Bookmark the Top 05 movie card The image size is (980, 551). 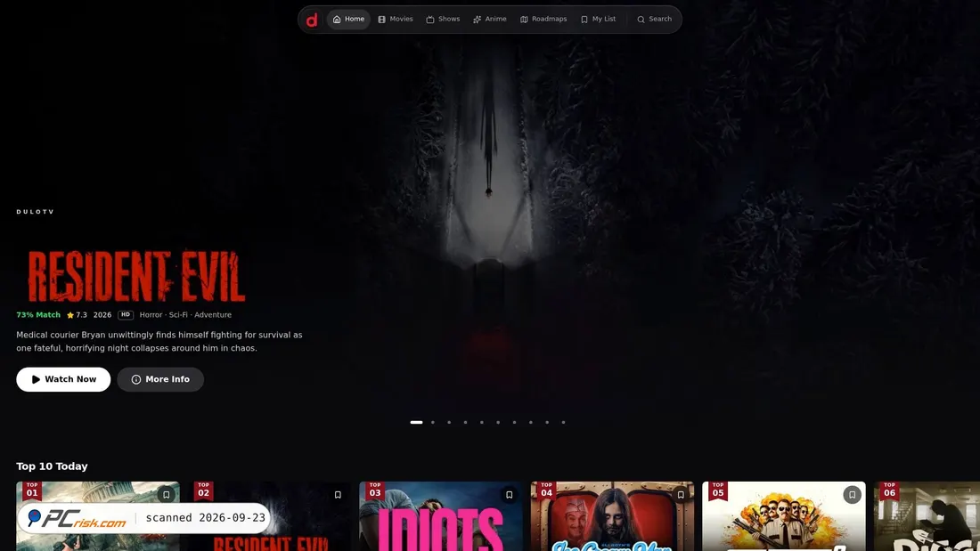[x=852, y=495]
